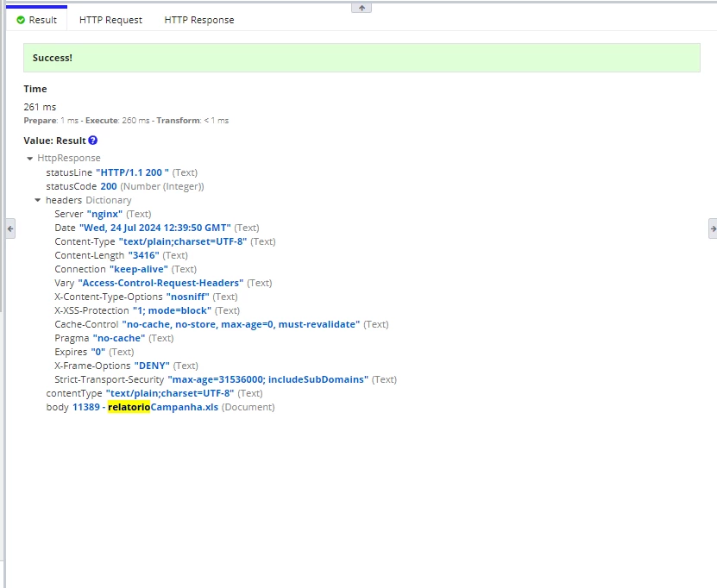This screenshot has height=588, width=717.
Task: Collapse the headers Dictionary node
Action: [38, 200]
